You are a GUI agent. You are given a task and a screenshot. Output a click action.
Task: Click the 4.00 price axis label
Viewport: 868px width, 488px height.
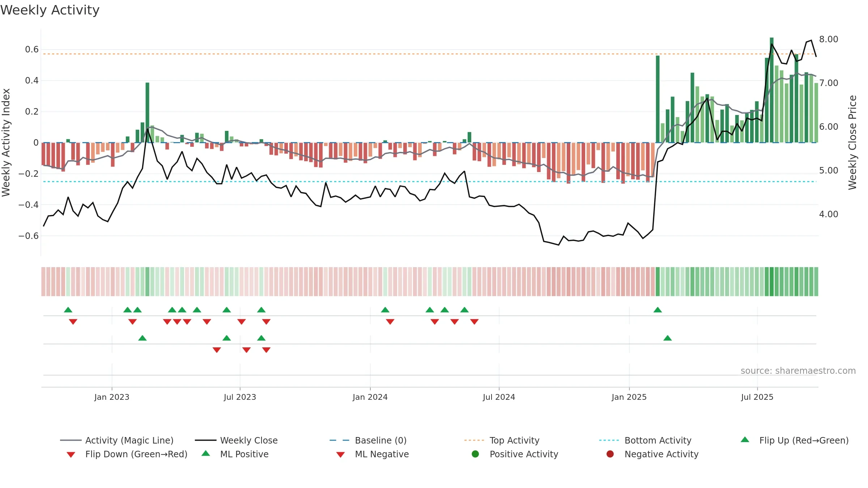point(829,214)
